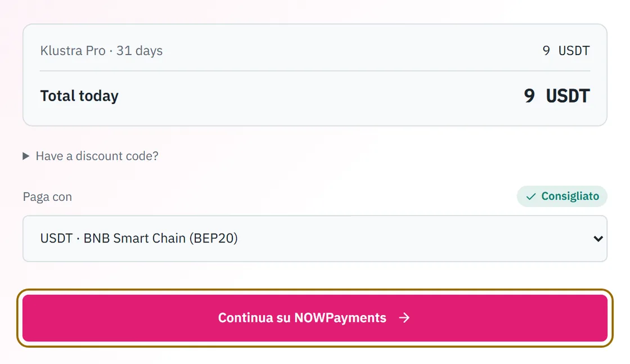
Task: Click the bold USDT currency in total row
Action: click(568, 96)
